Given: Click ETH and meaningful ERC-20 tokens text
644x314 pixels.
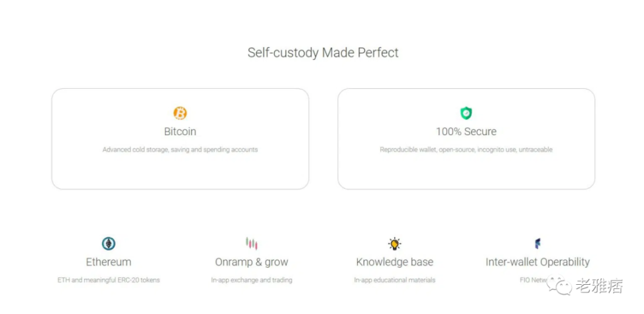Looking at the screenshot, I should pos(109,280).
